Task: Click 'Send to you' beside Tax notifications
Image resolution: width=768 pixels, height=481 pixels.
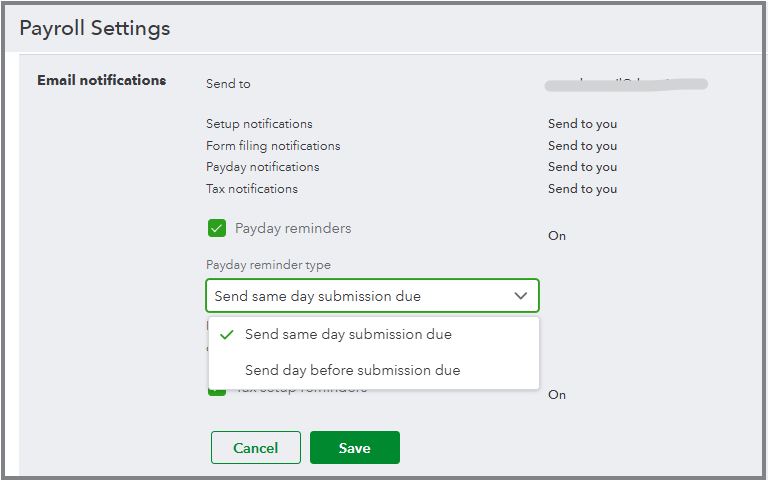Action: [x=582, y=189]
